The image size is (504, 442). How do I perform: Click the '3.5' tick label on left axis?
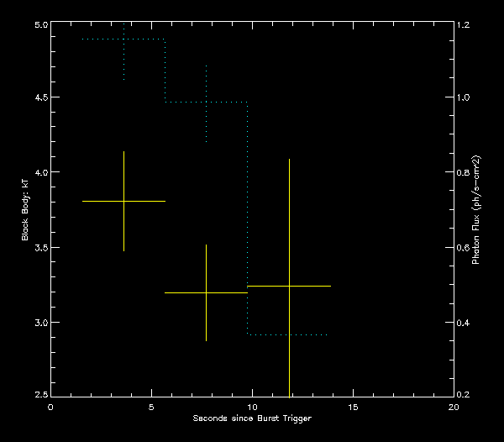pyautogui.click(x=39, y=249)
